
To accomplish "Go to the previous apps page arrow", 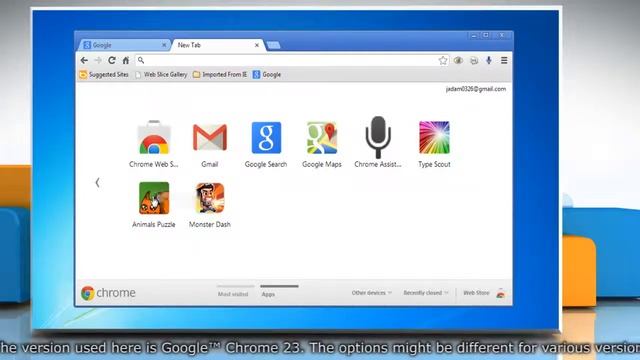I will [97, 182].
